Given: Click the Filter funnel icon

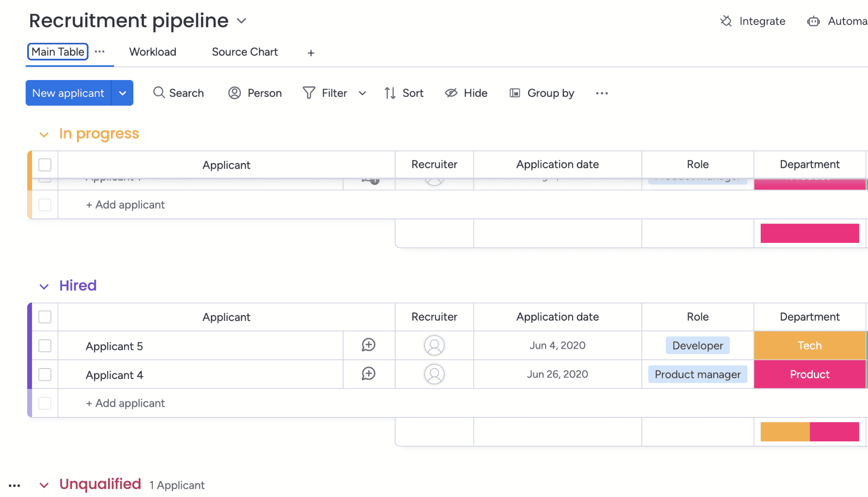Looking at the screenshot, I should pos(309,93).
